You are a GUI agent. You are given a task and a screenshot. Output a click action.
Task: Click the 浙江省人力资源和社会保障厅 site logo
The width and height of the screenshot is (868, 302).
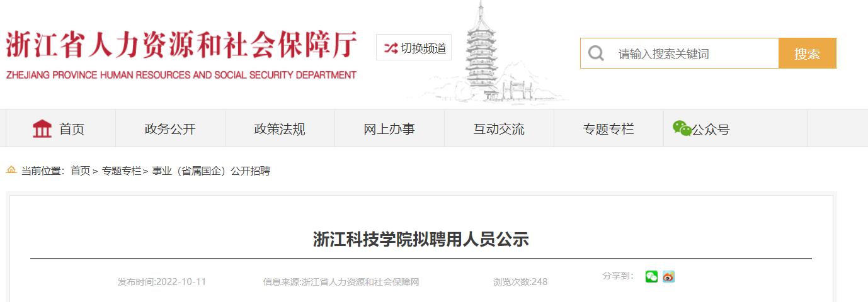pyautogui.click(x=181, y=55)
